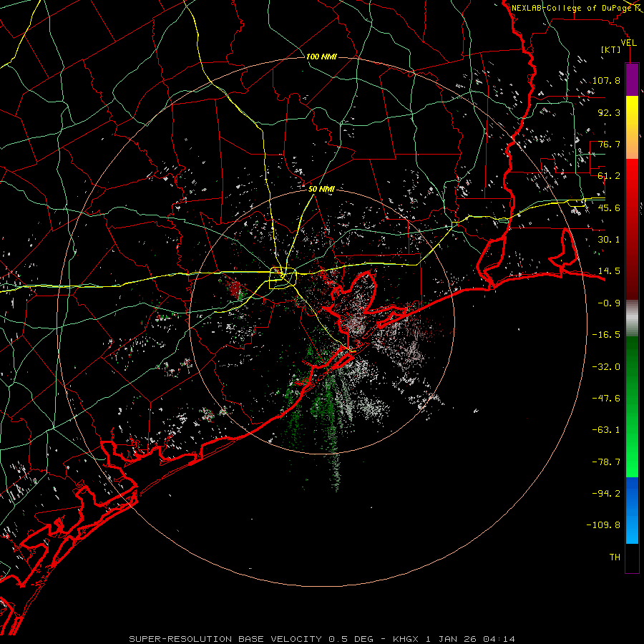Click the -78.7 legend value
Screen dimensions: 644x644
606,462
